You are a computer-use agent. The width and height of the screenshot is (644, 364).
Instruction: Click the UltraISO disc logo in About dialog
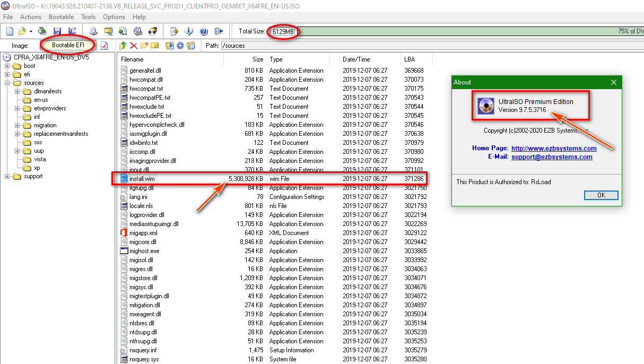[x=485, y=106]
